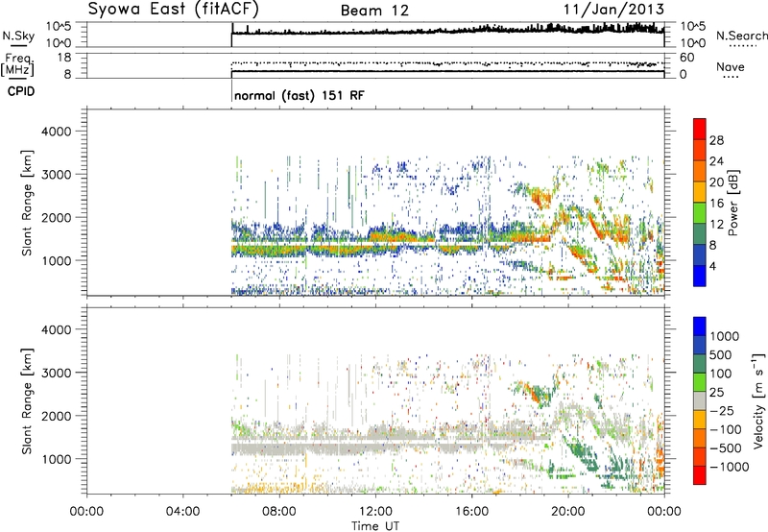Pick the red bottom segment of velocity colorbar

pos(699,475)
